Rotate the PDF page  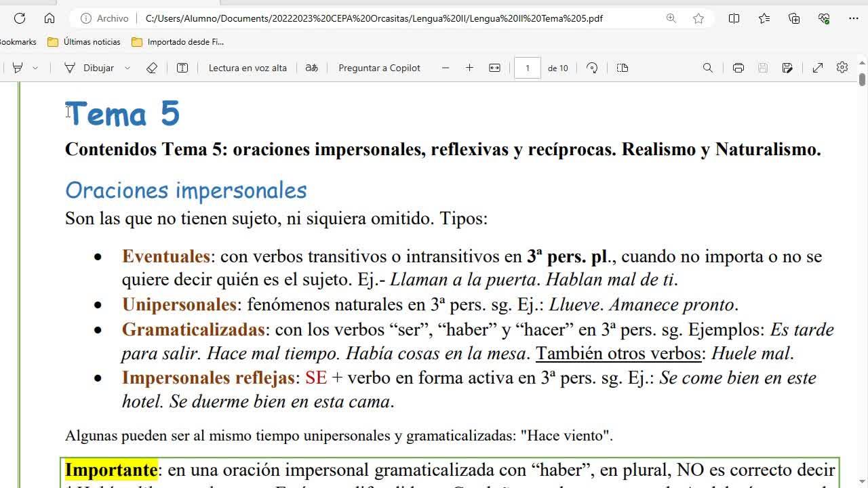point(592,68)
